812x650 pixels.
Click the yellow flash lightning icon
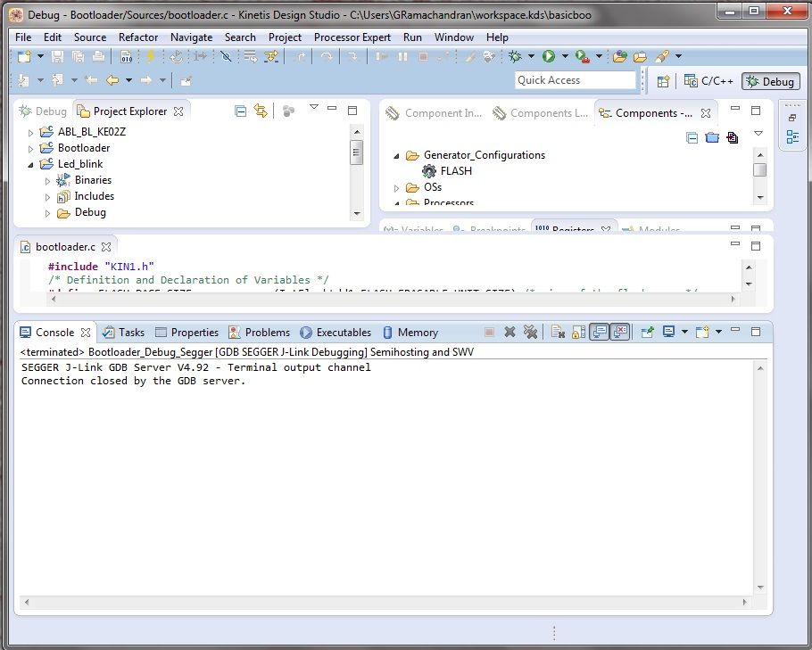pos(150,56)
